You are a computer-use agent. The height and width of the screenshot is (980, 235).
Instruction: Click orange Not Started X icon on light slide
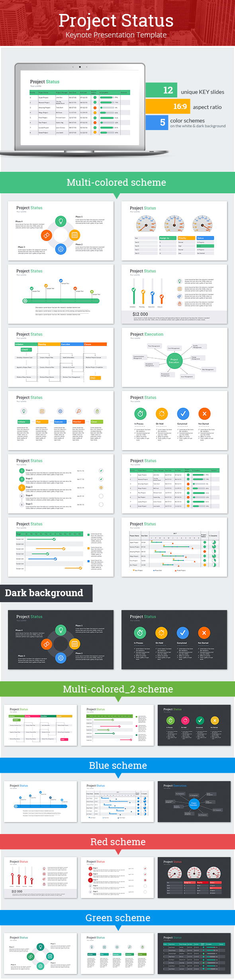pos(204,414)
